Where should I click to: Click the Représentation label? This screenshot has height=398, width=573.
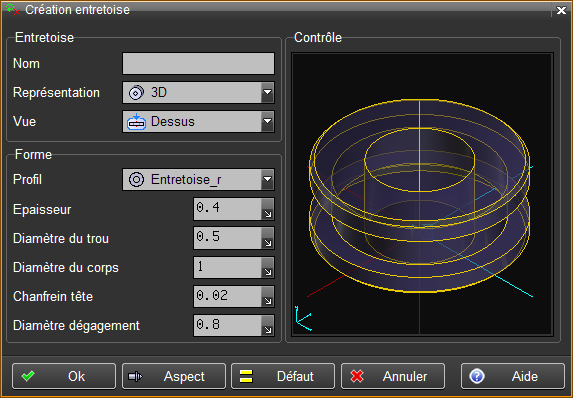click(x=56, y=92)
